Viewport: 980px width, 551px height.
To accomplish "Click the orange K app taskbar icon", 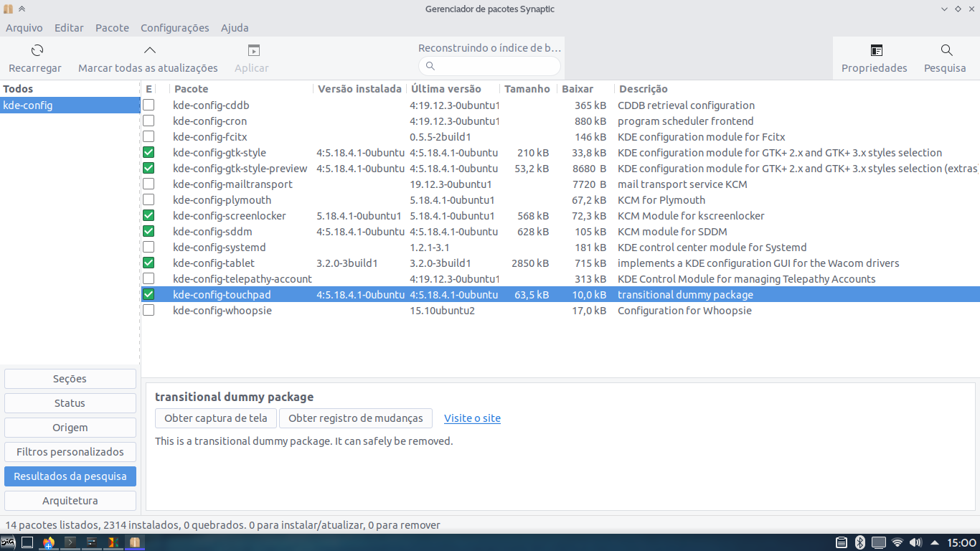I will pos(113,542).
